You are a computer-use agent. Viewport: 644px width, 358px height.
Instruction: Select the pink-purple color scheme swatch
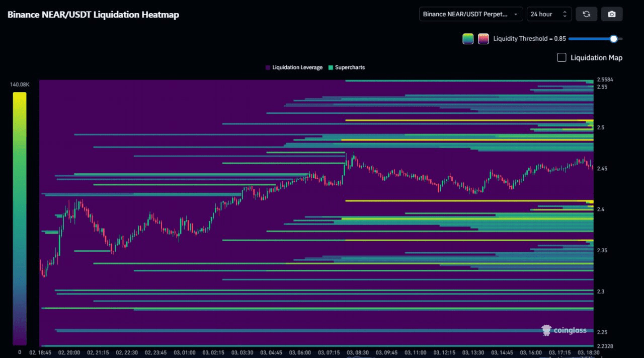pyautogui.click(x=484, y=39)
